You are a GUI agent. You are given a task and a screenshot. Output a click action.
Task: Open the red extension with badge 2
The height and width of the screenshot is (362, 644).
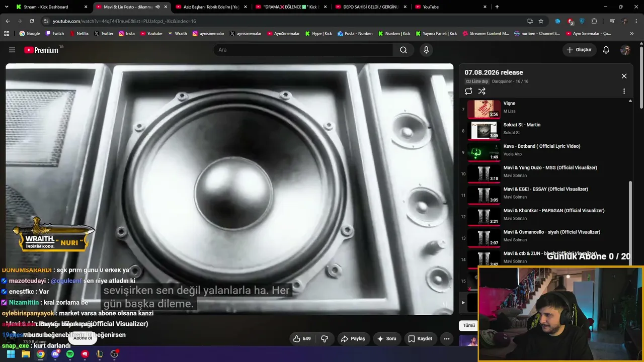pyautogui.click(x=570, y=21)
